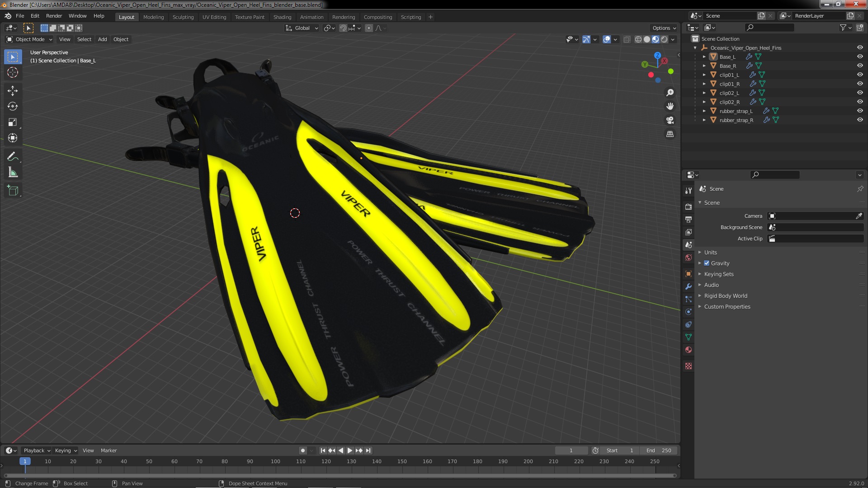The height and width of the screenshot is (488, 868).
Task: Select the Rotate tool
Action: [13, 107]
